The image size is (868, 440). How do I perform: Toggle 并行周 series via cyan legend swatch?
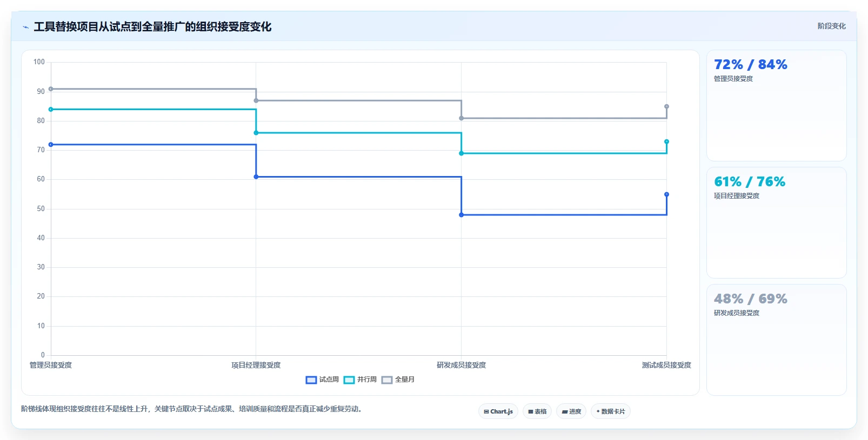(x=349, y=380)
